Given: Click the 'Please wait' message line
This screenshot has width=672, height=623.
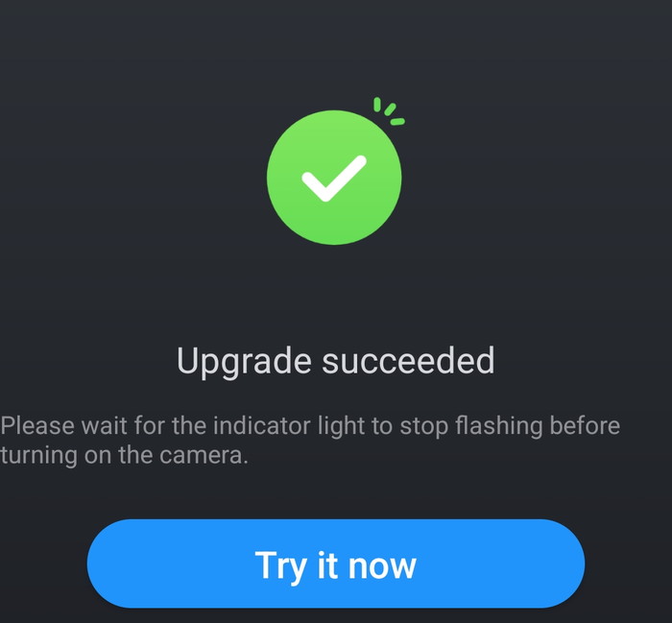Looking at the screenshot, I should point(310,426).
